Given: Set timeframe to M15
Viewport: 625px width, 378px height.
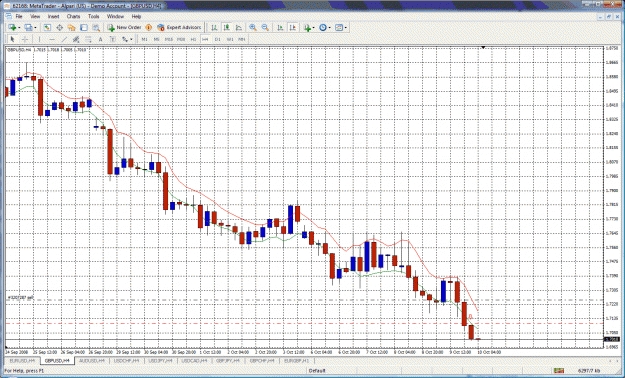Looking at the screenshot, I should coord(169,39).
